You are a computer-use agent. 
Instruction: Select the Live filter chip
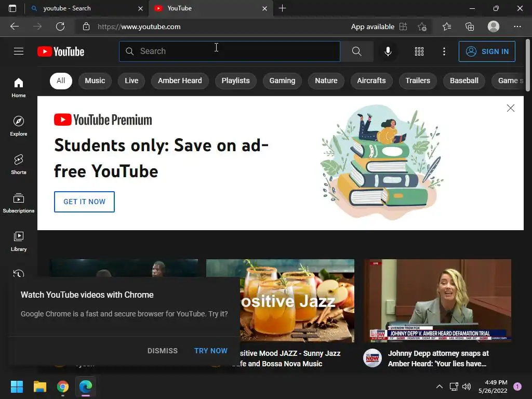coord(131,81)
